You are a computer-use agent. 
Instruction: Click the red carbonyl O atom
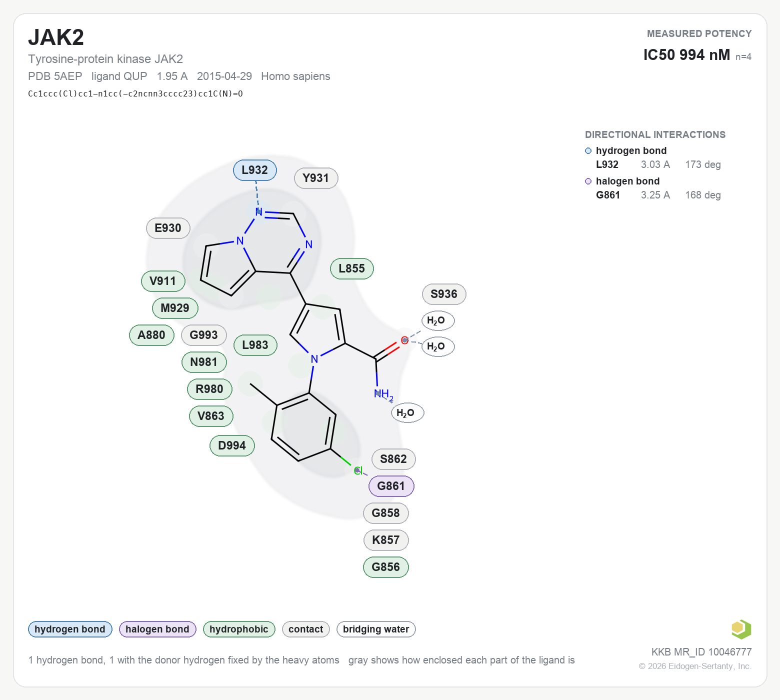point(404,340)
